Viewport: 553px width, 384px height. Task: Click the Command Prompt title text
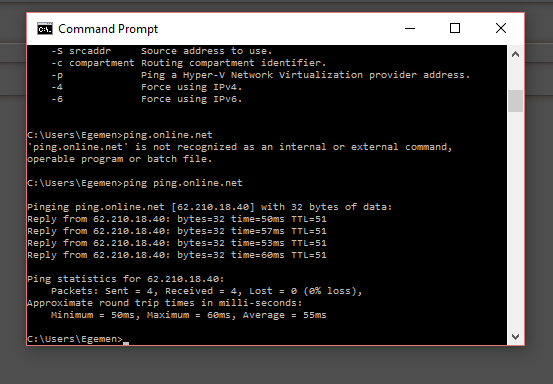click(108, 29)
